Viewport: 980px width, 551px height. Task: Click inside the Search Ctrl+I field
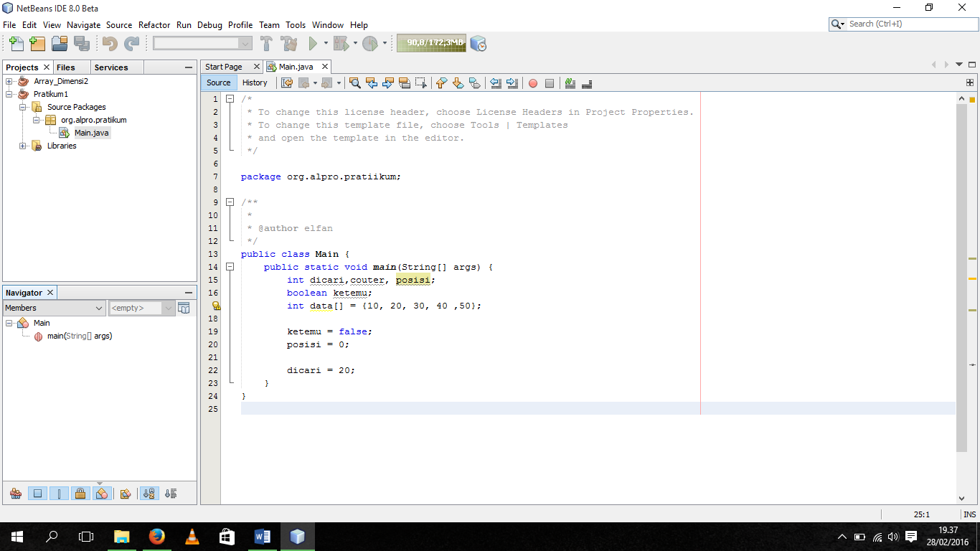[x=904, y=24]
